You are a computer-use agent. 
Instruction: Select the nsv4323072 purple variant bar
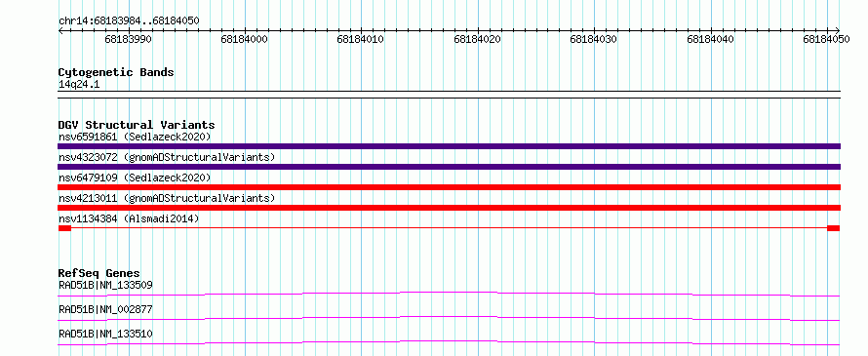(449, 167)
